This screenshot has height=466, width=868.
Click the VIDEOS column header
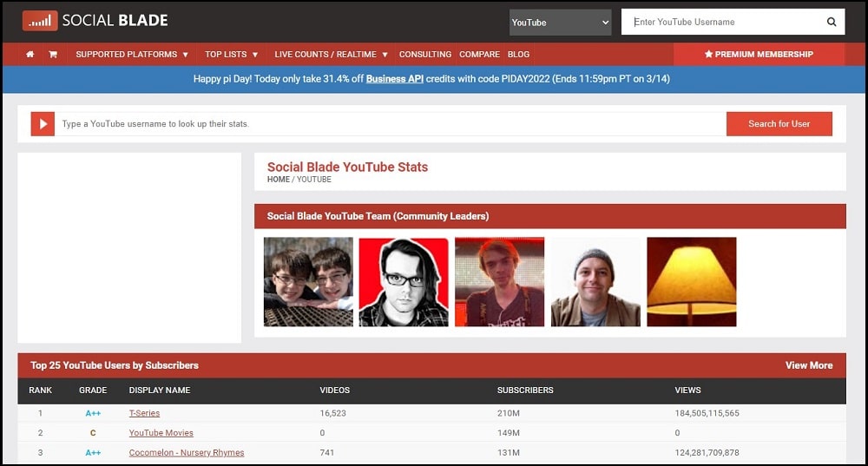335,391
